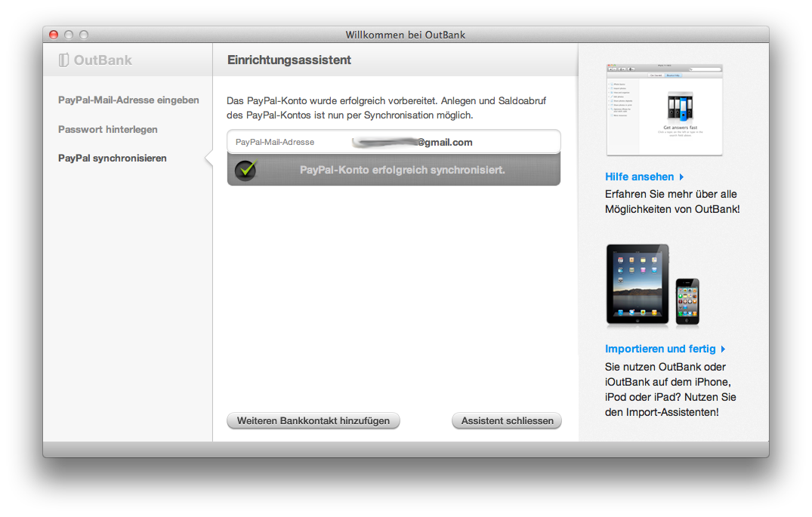812x517 pixels.
Task: Click Weiteren Bankkontakt hinzufügen button
Action: pos(313,420)
